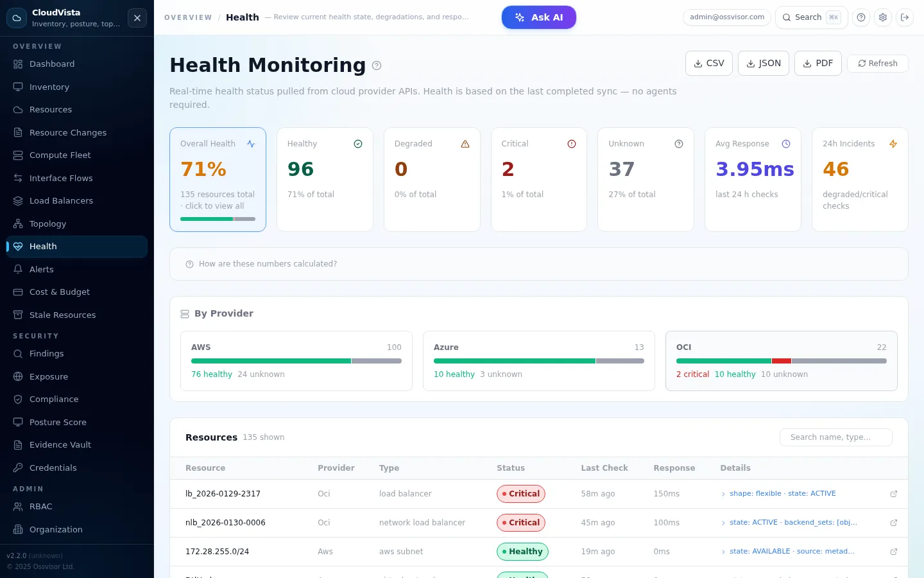The width and height of the screenshot is (924, 578).
Task: Open the Search box in header
Action: [x=812, y=17]
